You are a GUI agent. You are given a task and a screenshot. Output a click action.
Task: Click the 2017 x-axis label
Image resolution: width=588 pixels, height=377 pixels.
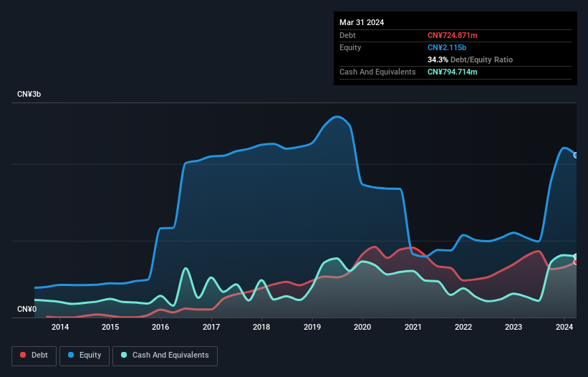(x=211, y=327)
